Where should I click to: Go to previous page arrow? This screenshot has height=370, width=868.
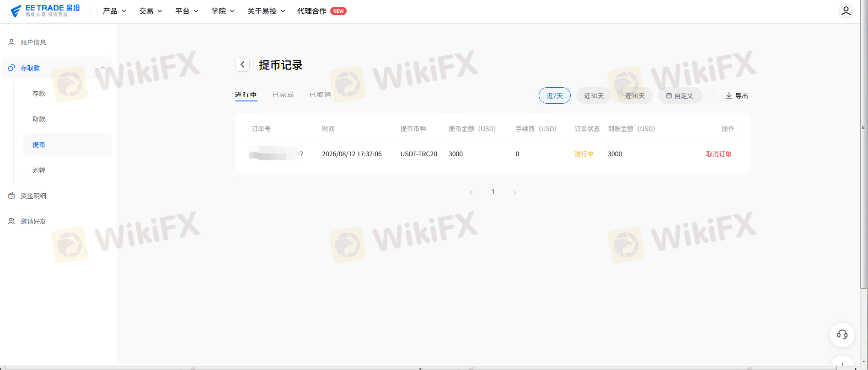tap(471, 193)
